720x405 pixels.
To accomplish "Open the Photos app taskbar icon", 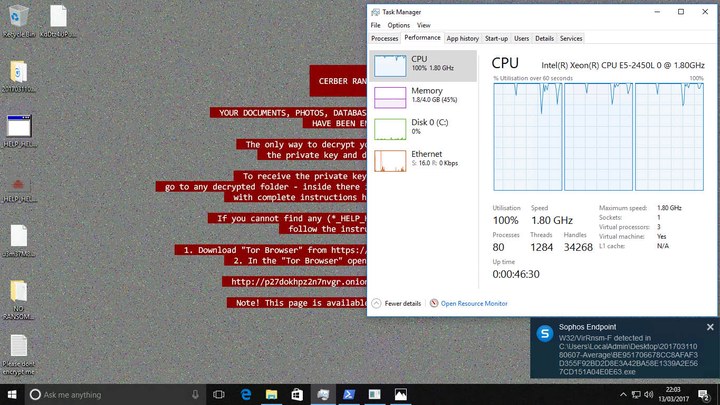I will [400, 394].
